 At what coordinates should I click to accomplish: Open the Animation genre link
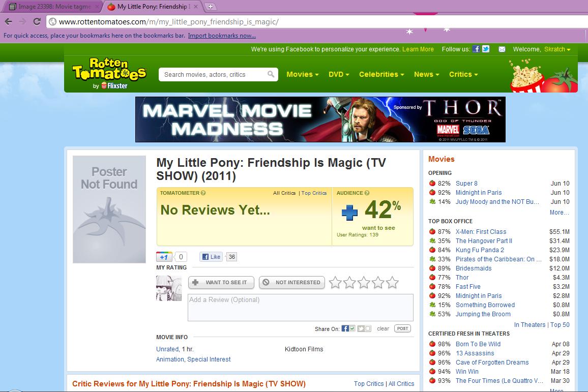[x=170, y=359]
